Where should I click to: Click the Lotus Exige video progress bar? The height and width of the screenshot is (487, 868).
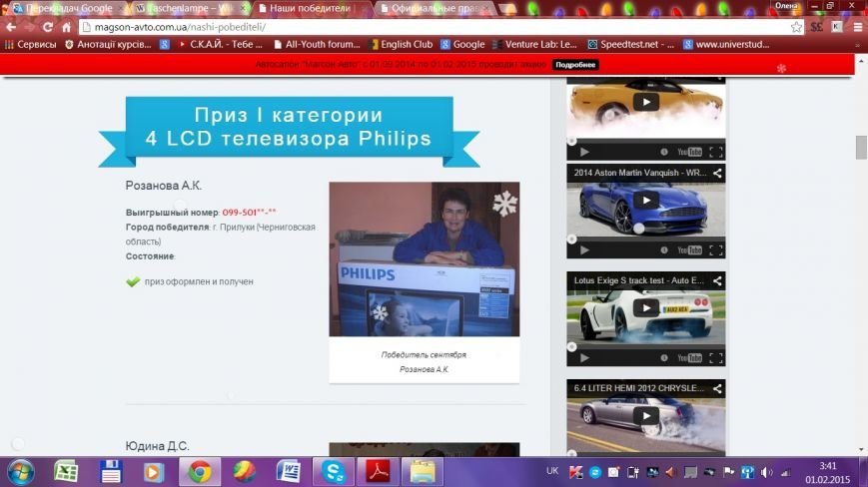pos(646,347)
